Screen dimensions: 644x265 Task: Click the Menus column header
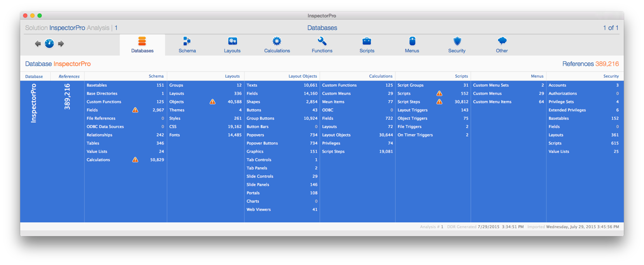[537, 76]
